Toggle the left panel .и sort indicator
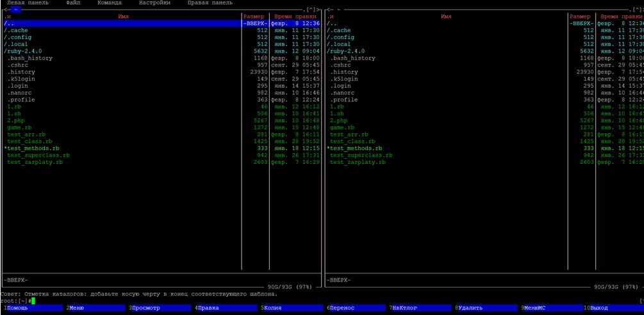Screen dimensions: 644x315 click(x=8, y=17)
